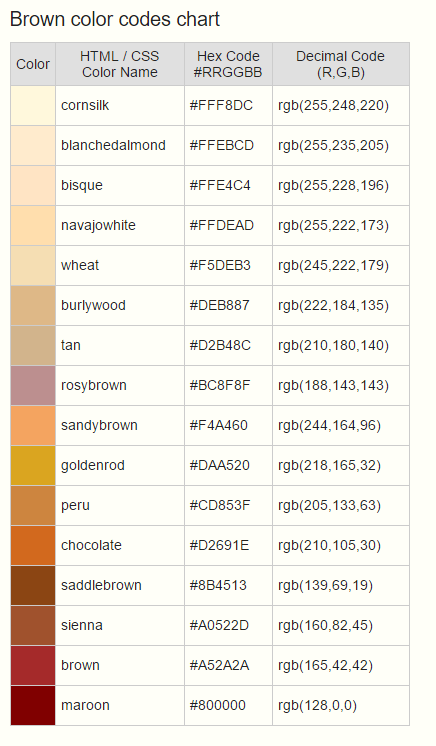Click the tan color swatch

click(x=33, y=345)
